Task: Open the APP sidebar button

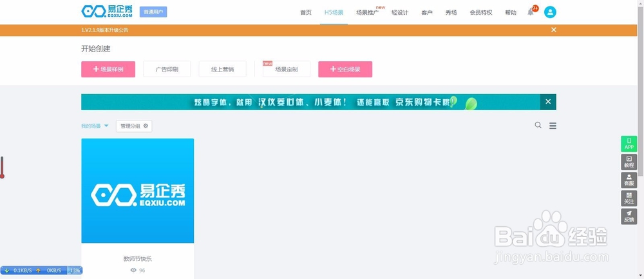Action: coord(629,144)
